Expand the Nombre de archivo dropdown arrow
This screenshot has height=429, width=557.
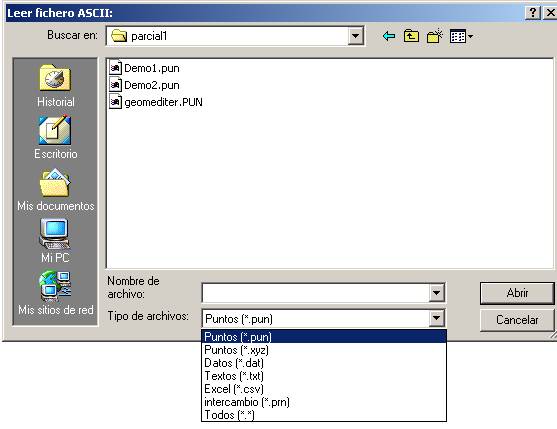coord(436,293)
